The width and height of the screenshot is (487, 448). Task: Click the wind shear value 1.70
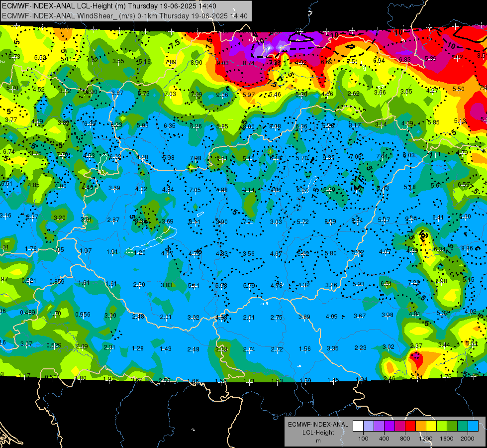55,314
